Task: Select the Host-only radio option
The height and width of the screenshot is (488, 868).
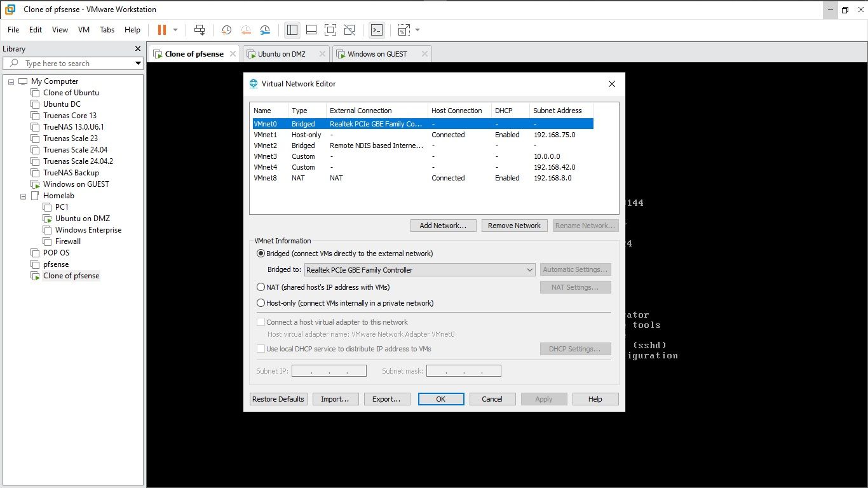Action: click(261, 303)
